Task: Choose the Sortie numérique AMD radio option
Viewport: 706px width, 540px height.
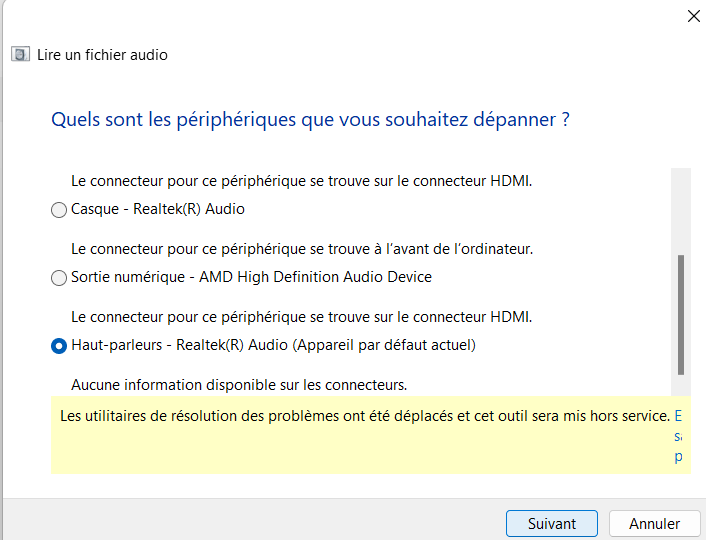Action: pos(59,277)
